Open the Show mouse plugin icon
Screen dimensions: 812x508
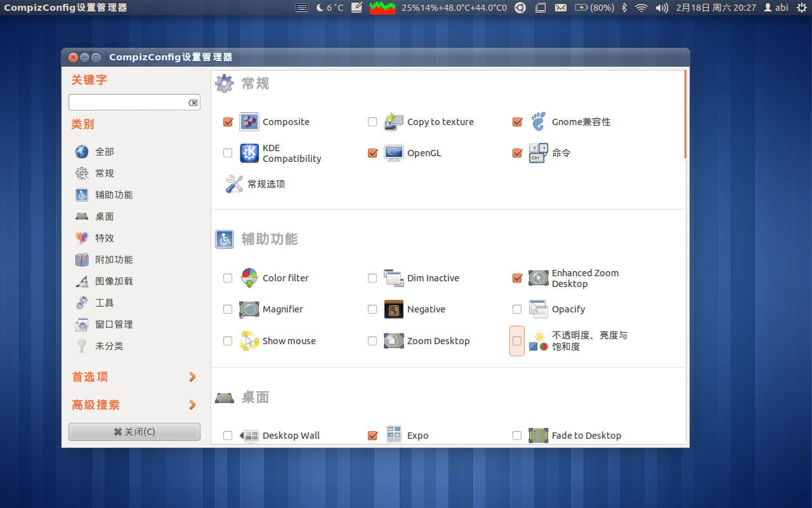(249, 341)
